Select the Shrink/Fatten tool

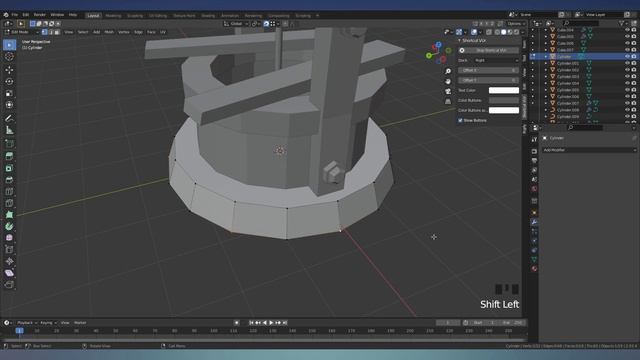[9, 261]
